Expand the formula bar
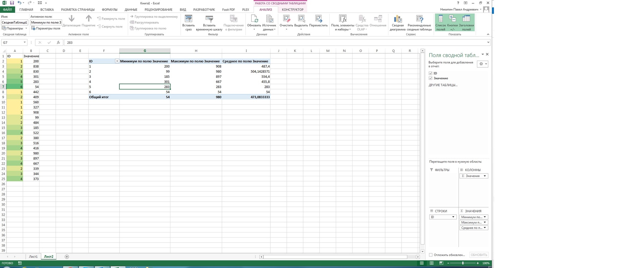This screenshot has height=268, width=644. point(488,43)
